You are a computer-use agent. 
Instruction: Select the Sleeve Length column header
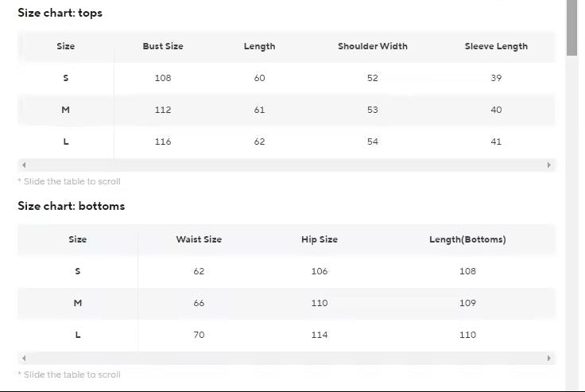point(496,46)
